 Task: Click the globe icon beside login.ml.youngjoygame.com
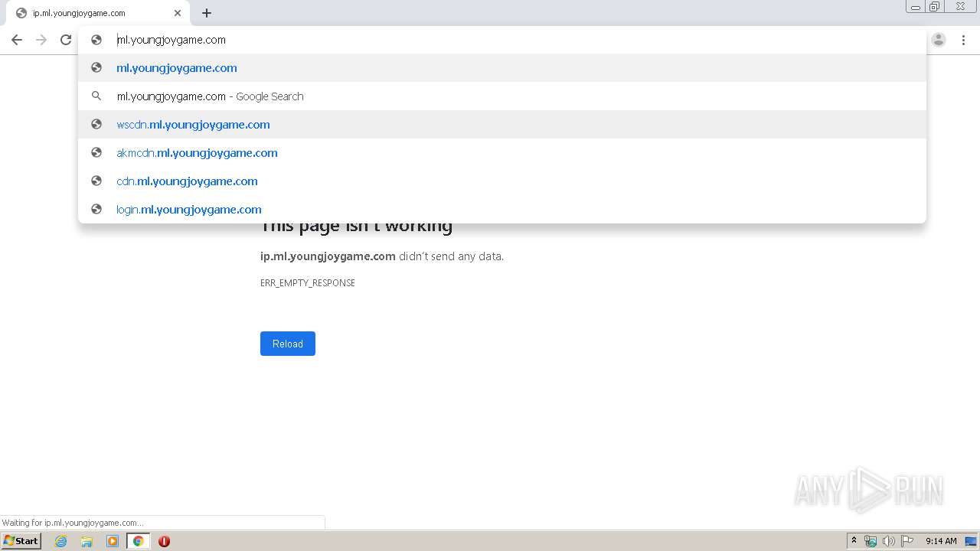96,210
